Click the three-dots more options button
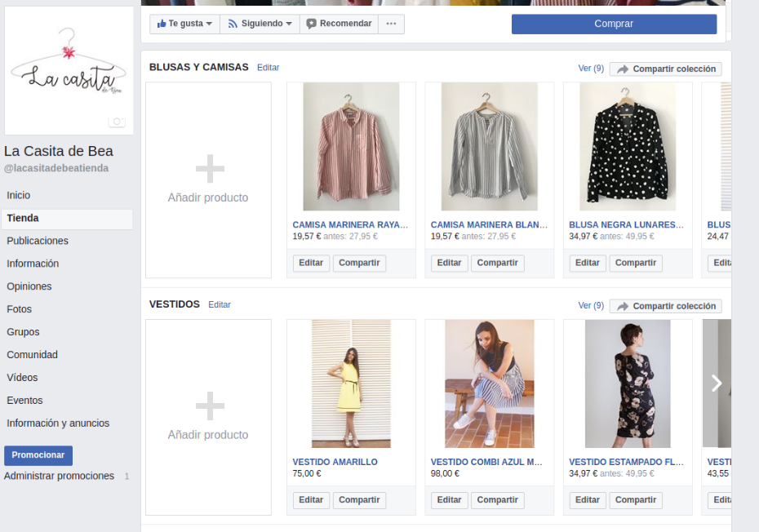This screenshot has height=532, width=759. point(391,24)
